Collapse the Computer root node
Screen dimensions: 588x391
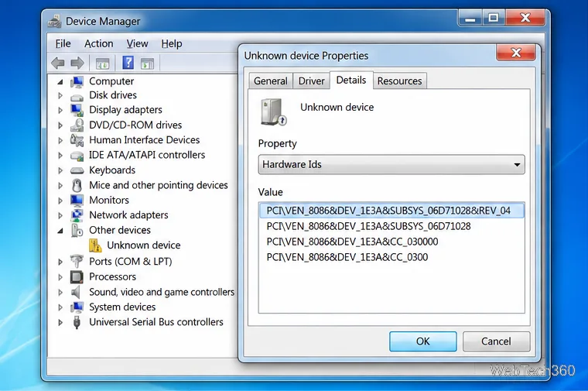[60, 81]
